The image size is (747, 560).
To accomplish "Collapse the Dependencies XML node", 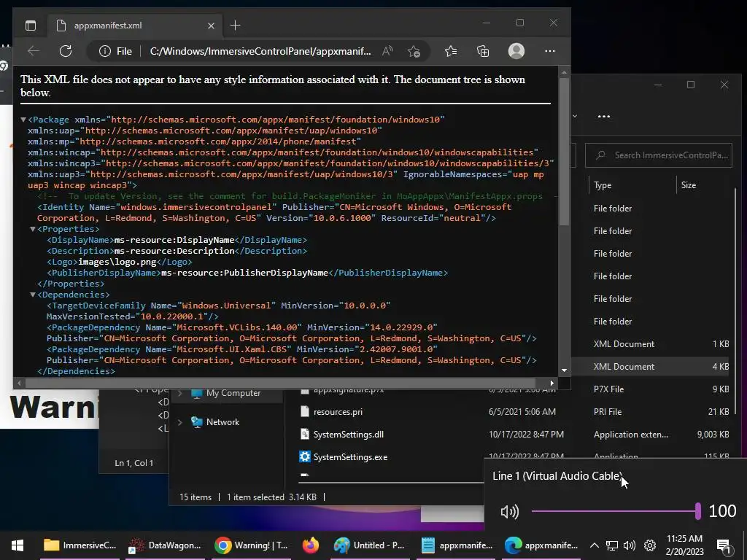I will click(32, 295).
